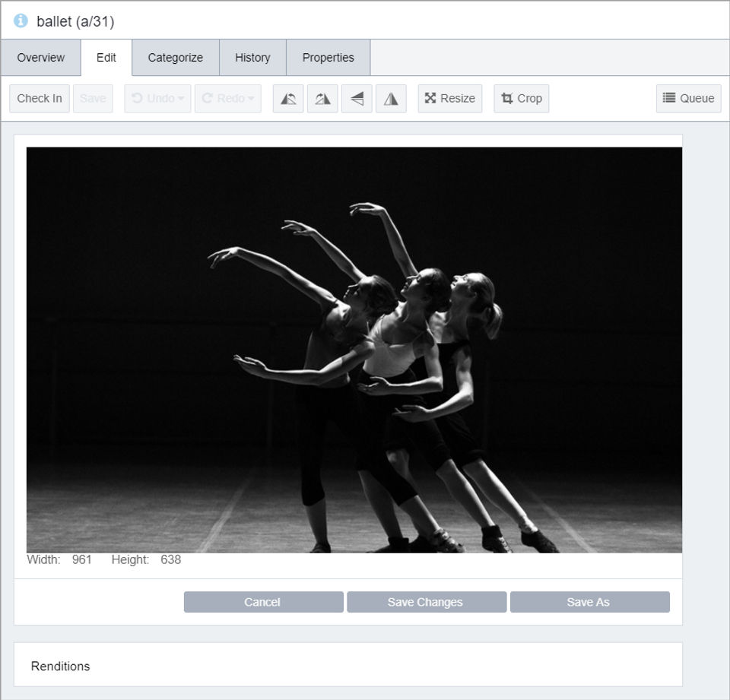Flip the image vertically

pos(357,99)
